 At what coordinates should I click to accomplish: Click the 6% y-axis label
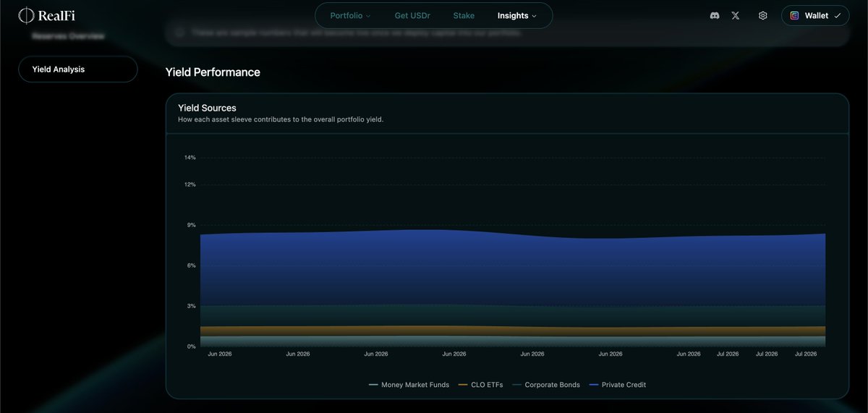tap(191, 265)
